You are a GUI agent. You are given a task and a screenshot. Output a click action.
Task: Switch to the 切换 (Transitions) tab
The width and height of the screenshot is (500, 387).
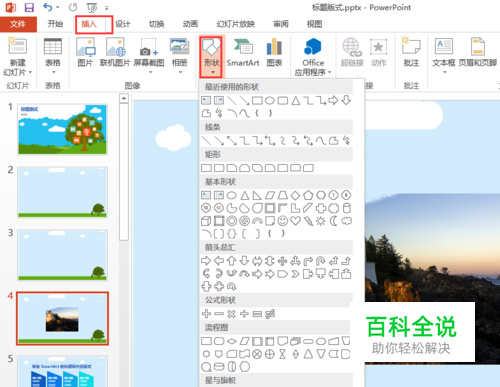[156, 24]
